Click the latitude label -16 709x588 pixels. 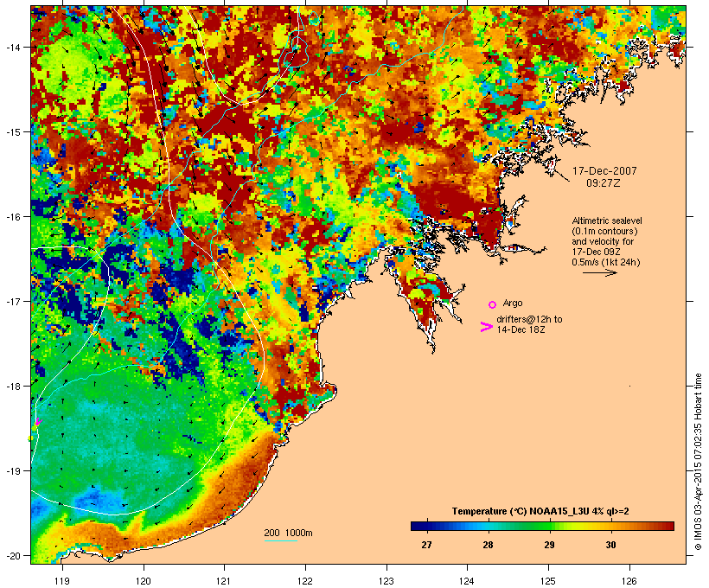[x=12, y=217]
